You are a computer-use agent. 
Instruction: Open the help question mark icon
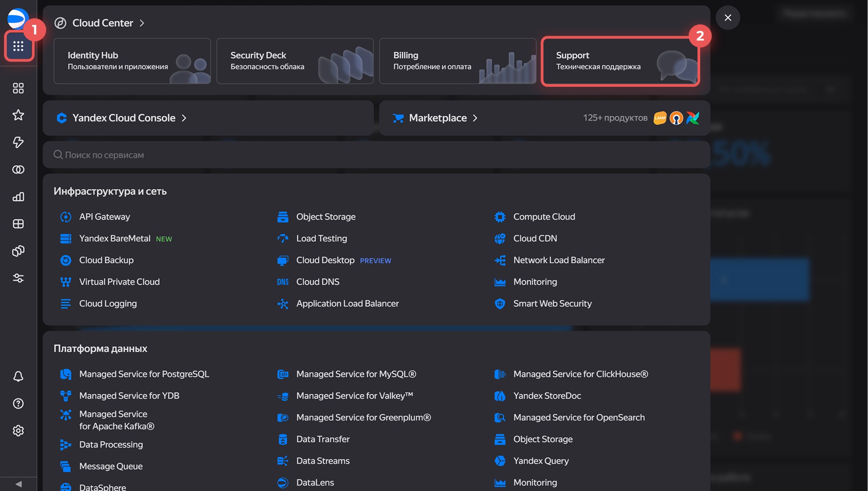(18, 403)
